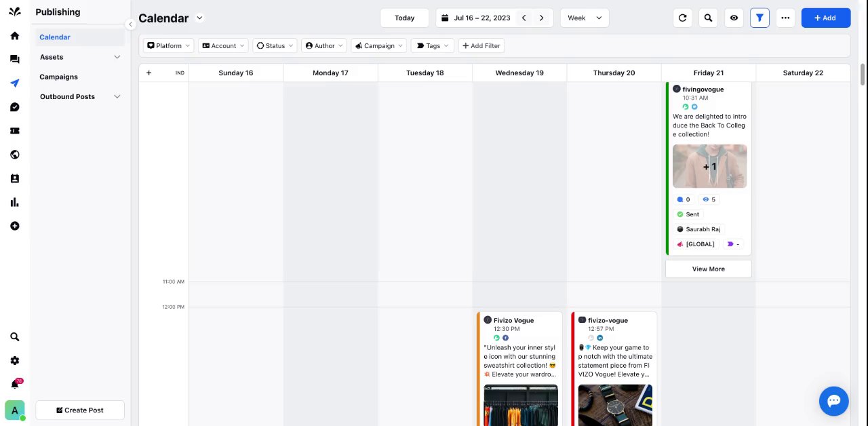The height and width of the screenshot is (426, 868).
Task: Click the plus icon left of IND timezone
Action: 149,73
